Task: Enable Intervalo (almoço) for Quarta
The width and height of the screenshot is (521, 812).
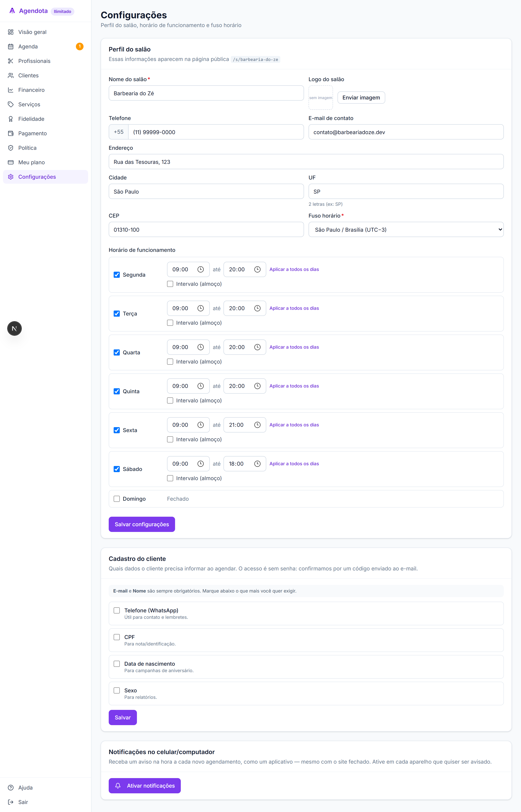Action: 170,362
